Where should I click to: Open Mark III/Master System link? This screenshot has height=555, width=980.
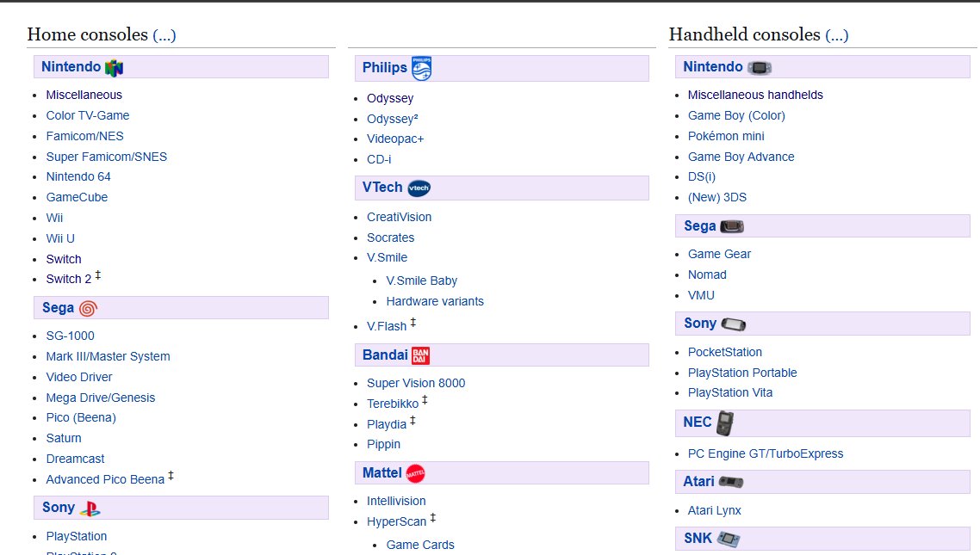[109, 356]
